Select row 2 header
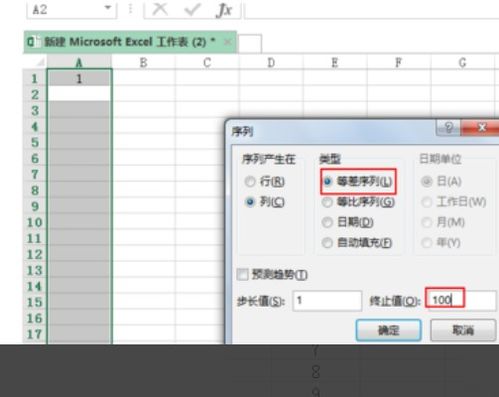Viewport: 499px width, 397px height. 35,95
